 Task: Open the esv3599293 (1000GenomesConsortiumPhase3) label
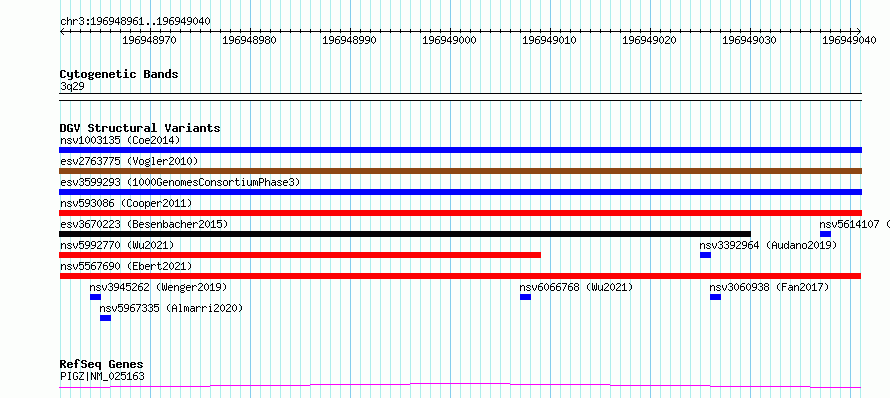pyautogui.click(x=179, y=182)
